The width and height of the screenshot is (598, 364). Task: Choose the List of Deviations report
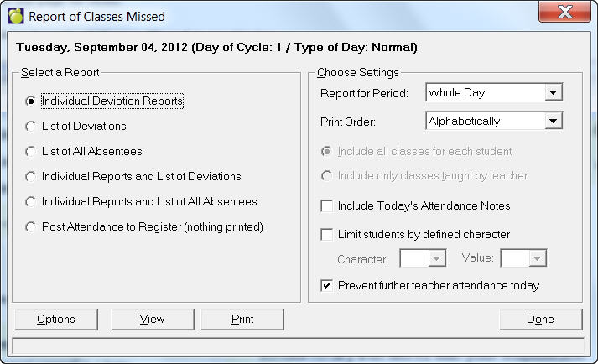tap(31, 127)
